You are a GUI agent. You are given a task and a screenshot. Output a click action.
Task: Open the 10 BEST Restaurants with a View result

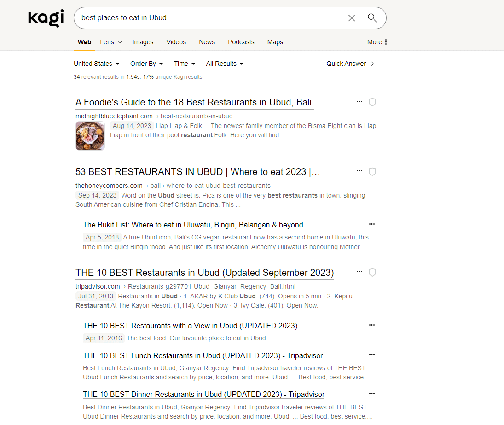click(190, 326)
